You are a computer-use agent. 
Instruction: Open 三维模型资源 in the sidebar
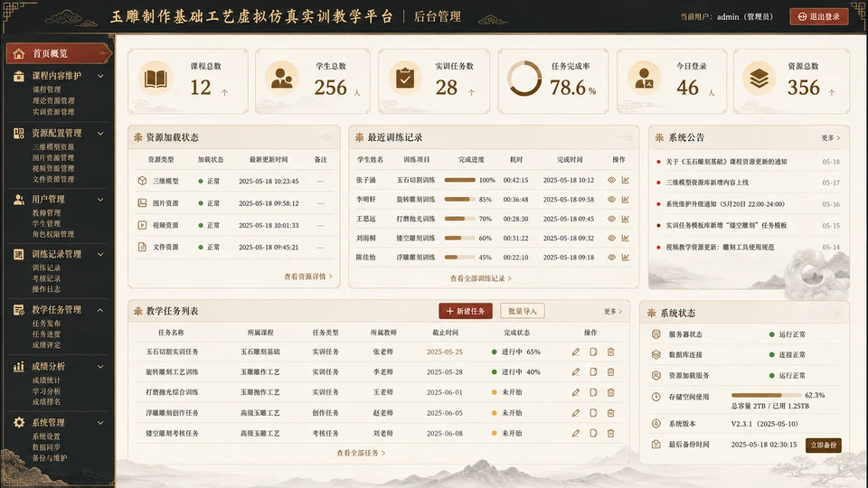click(x=53, y=147)
